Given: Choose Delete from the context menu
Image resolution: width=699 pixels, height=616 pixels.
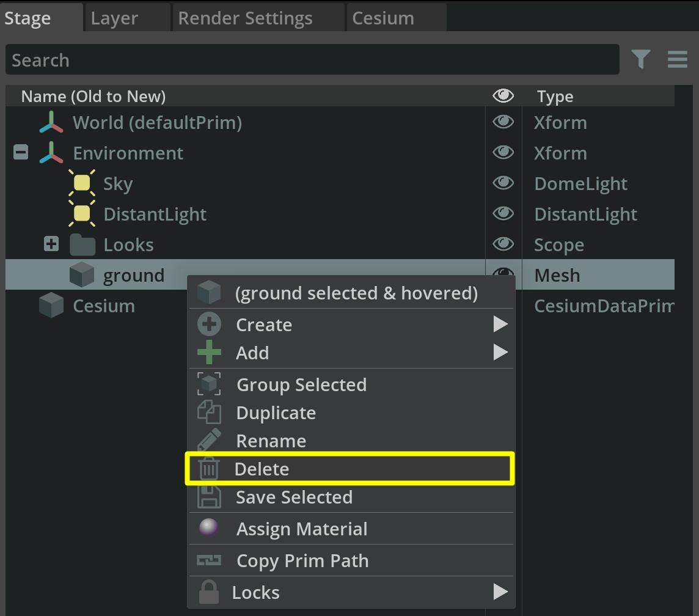Looking at the screenshot, I should tap(263, 469).
